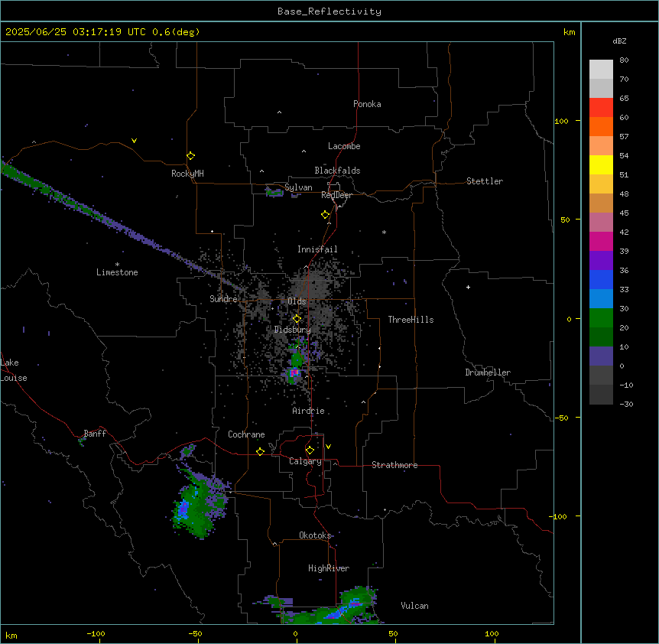
Task: Click the -100 tick label on bottom axis
Action: [x=96, y=633]
